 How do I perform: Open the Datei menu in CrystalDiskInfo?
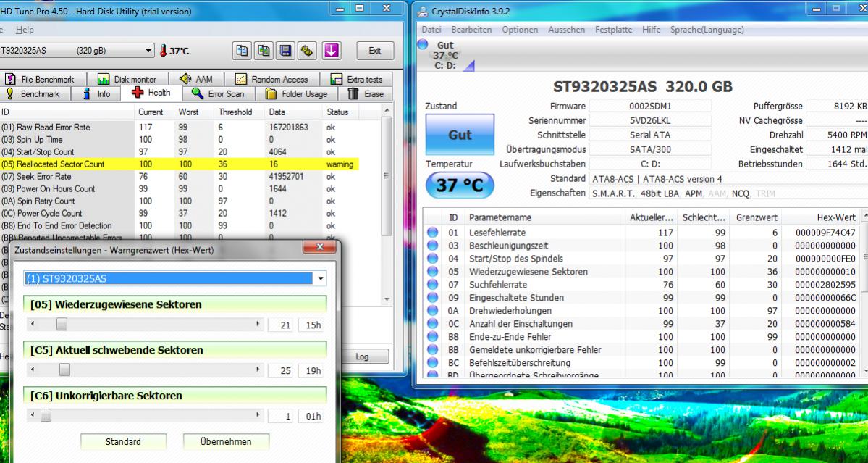(431, 30)
